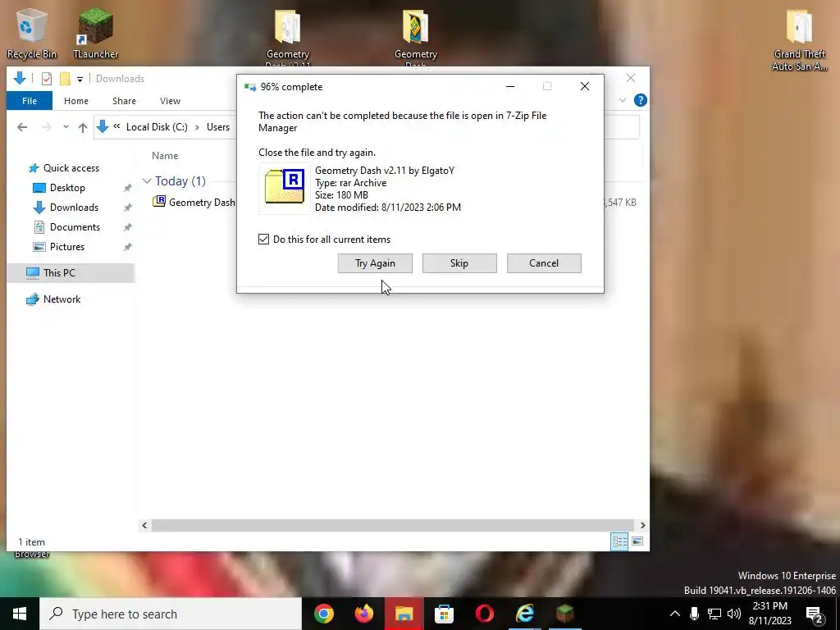Open the Recycle Bin desktop icon

[31, 33]
